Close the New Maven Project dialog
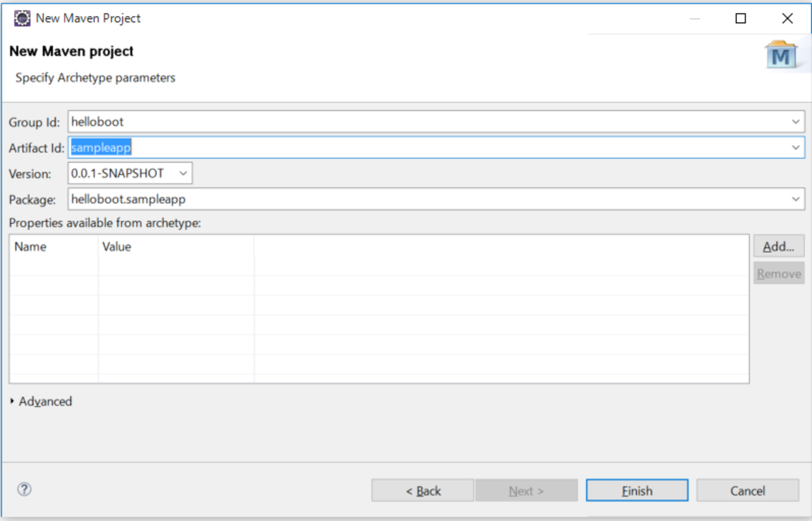Screen dimensions: 812x521 788,19
